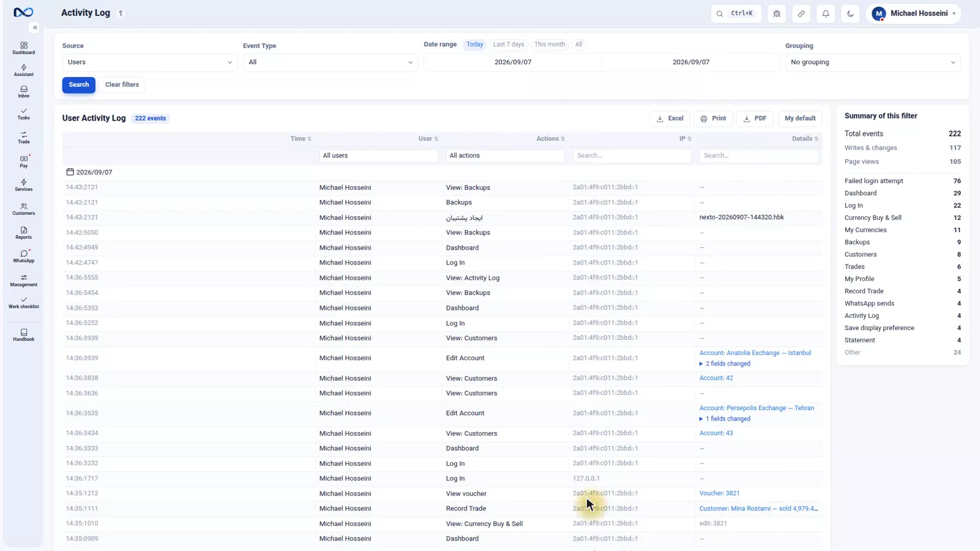980x551 pixels.
Task: Click the link icon in header
Action: (x=801, y=13)
